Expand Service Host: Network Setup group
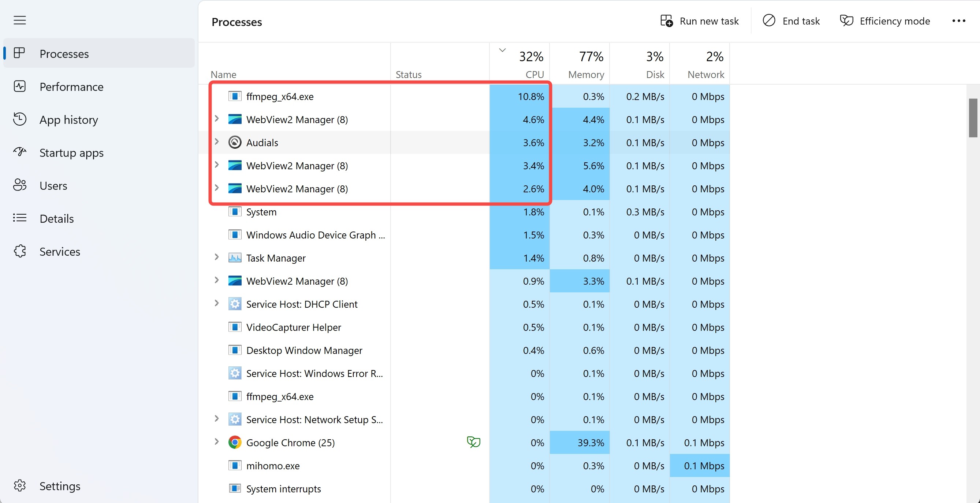The width and height of the screenshot is (980, 503). [x=217, y=419]
